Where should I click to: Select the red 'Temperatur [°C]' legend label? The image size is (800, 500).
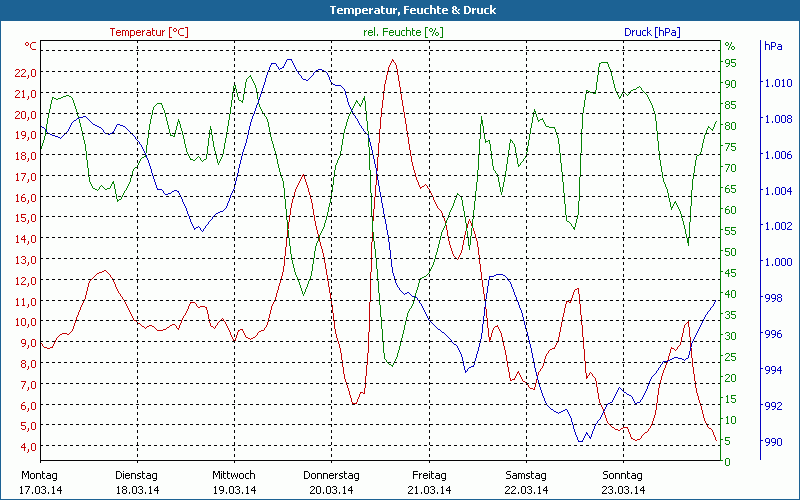(x=148, y=32)
